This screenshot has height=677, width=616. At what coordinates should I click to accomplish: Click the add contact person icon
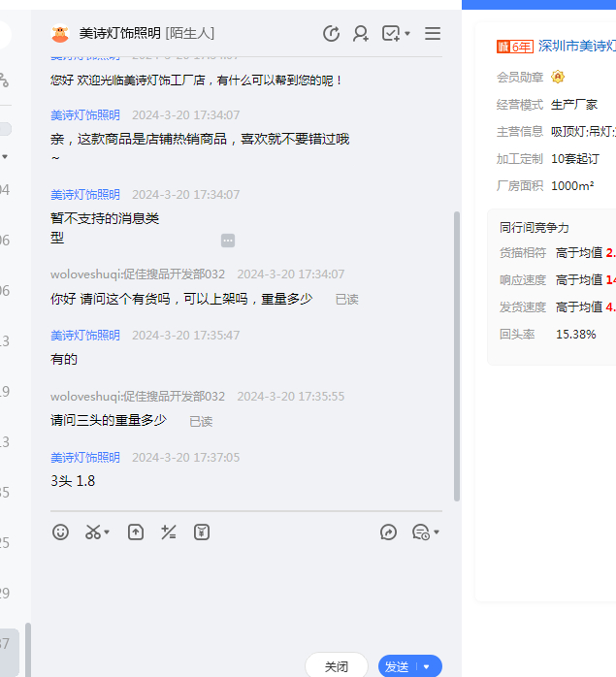pyautogui.click(x=361, y=34)
